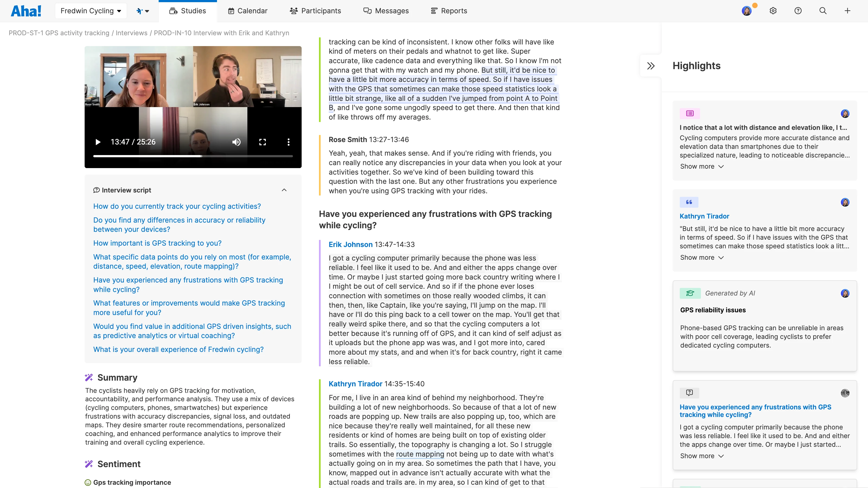Collapse the Interview script panel

(x=284, y=190)
